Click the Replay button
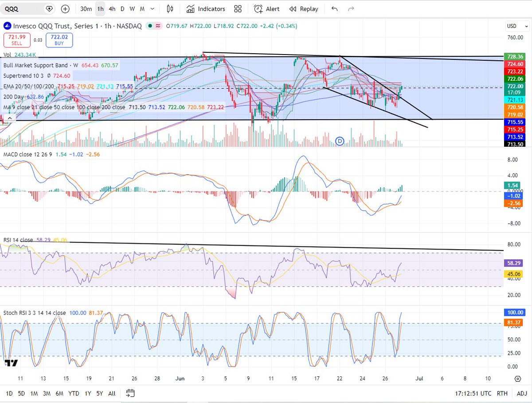Image resolution: width=532 pixels, height=403 pixels. coord(304,9)
